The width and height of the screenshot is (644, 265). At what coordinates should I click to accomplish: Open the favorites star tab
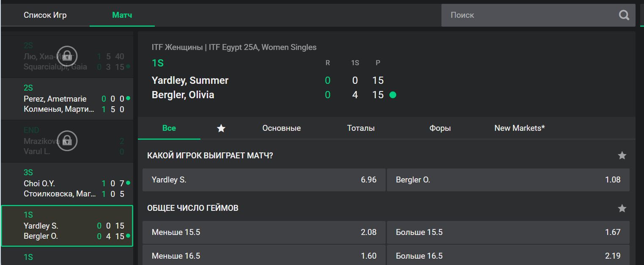click(221, 128)
